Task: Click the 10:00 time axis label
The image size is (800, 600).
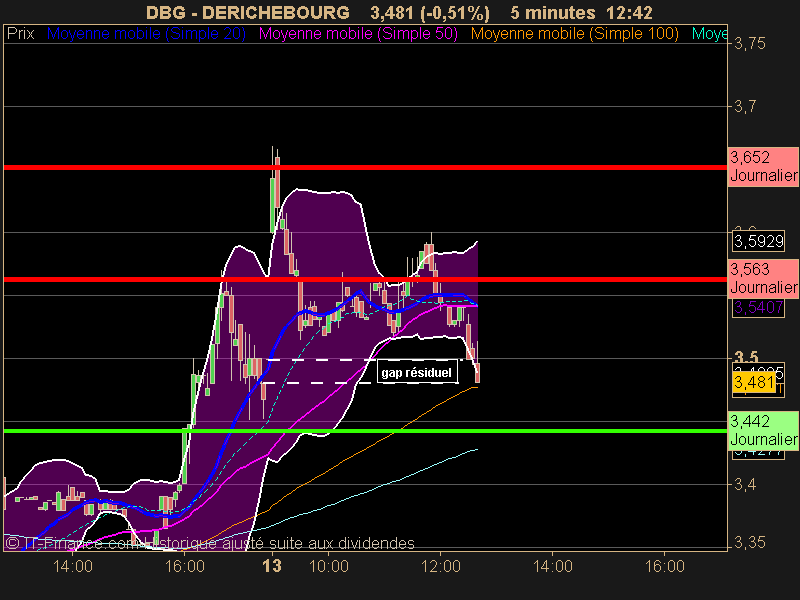Action: pos(329,566)
